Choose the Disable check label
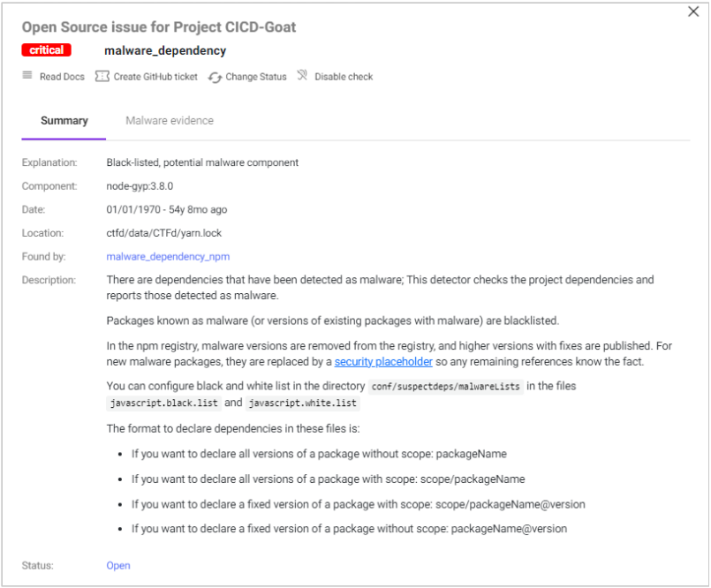711x588 pixels. [x=344, y=77]
